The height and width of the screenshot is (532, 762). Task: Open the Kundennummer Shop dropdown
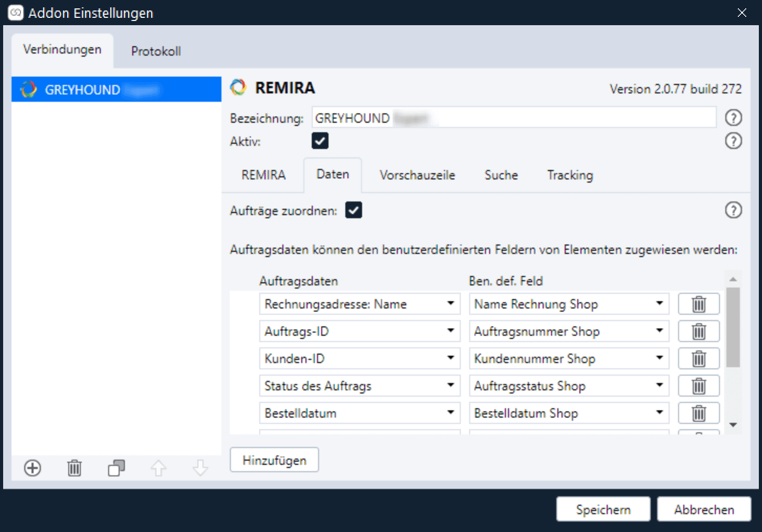569,358
